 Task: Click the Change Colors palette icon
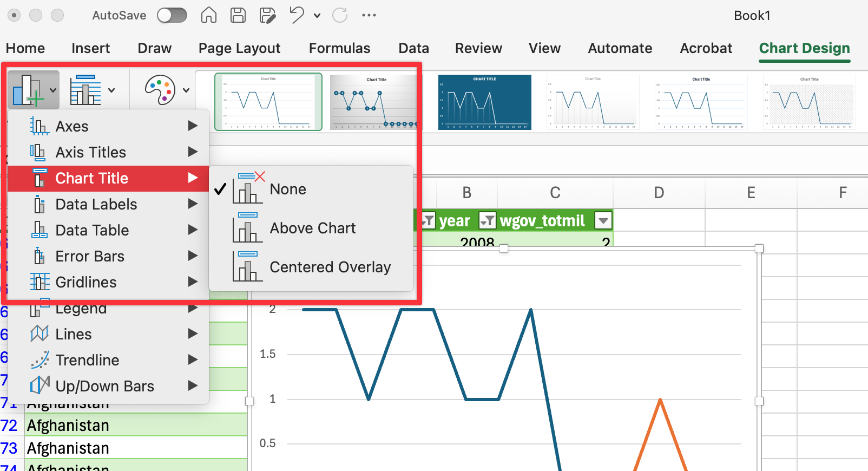coord(160,90)
